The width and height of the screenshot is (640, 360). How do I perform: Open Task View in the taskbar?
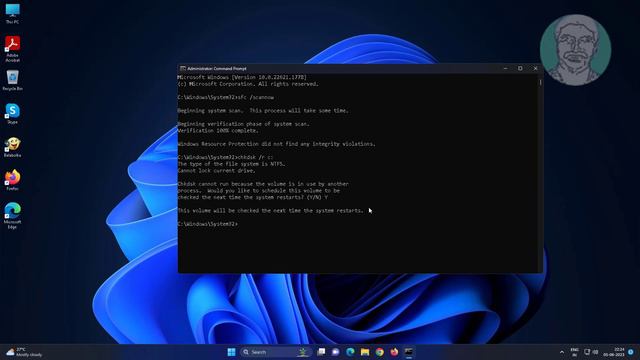tap(321, 352)
